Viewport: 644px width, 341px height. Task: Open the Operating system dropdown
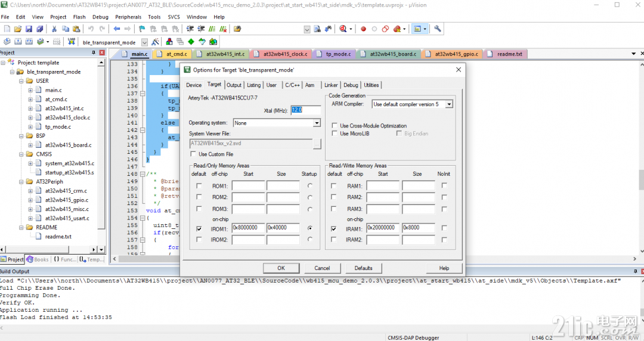click(x=317, y=123)
